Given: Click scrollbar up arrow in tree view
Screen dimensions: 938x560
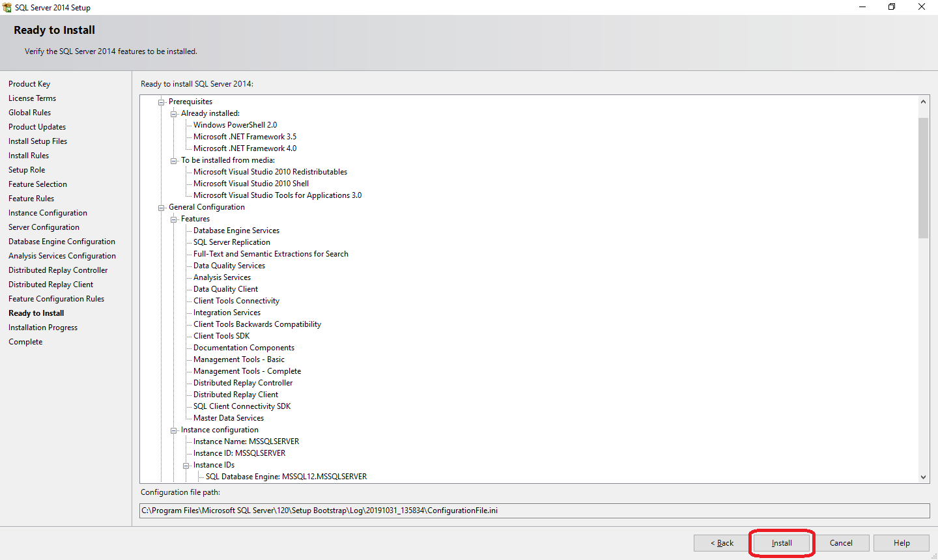Looking at the screenshot, I should [x=923, y=102].
